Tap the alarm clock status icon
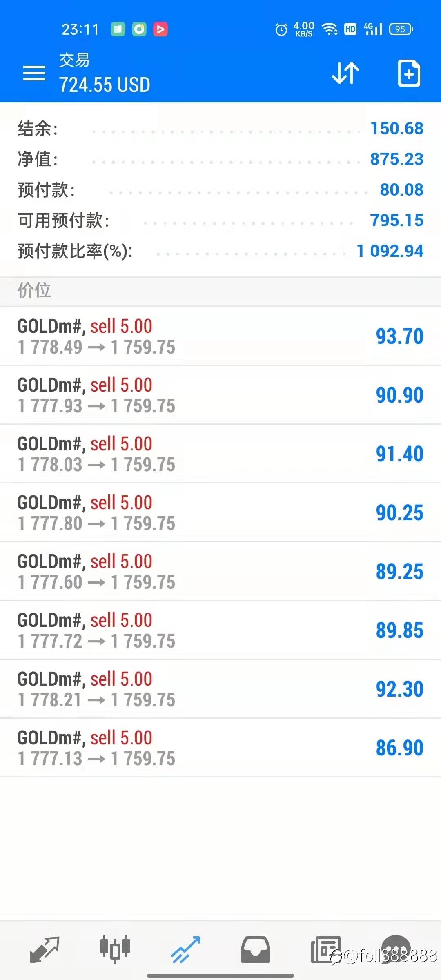441x980 pixels. [x=281, y=29]
